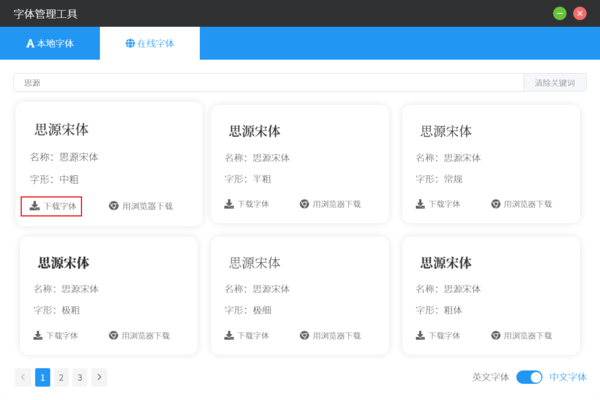Minimize window with green button
600x400 pixels.
click(x=560, y=13)
